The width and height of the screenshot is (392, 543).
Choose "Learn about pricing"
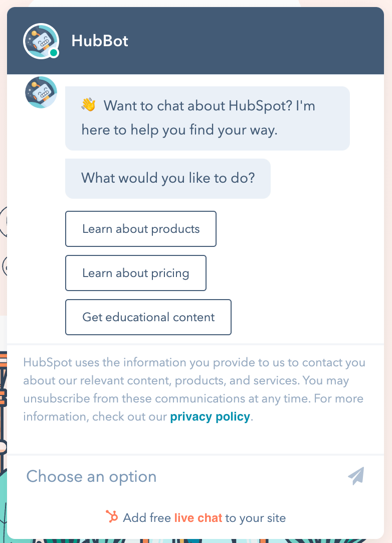(135, 273)
